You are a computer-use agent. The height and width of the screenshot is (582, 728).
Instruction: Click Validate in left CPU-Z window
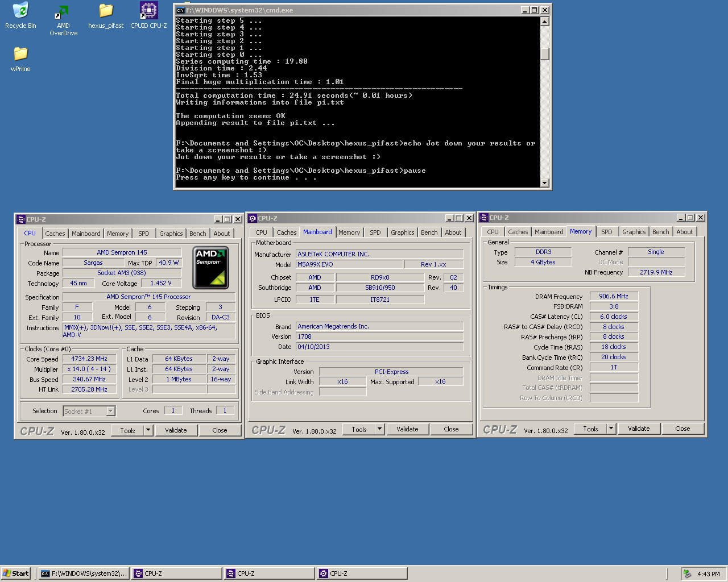click(176, 430)
